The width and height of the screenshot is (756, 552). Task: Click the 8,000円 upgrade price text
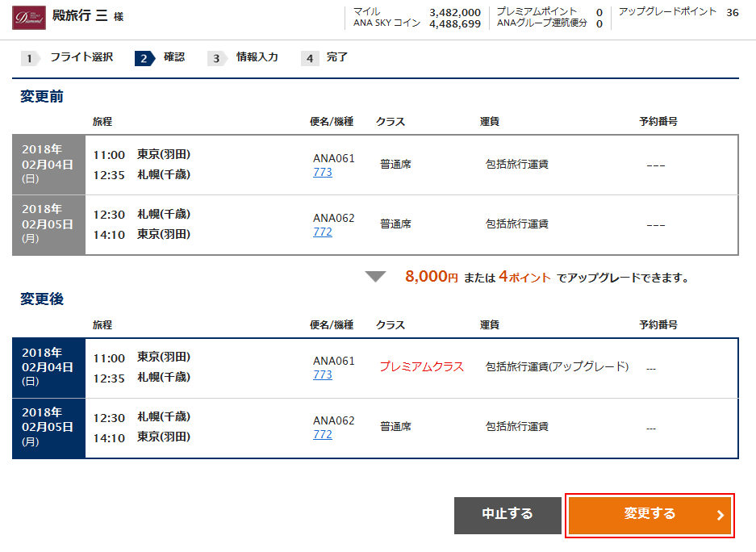point(431,277)
